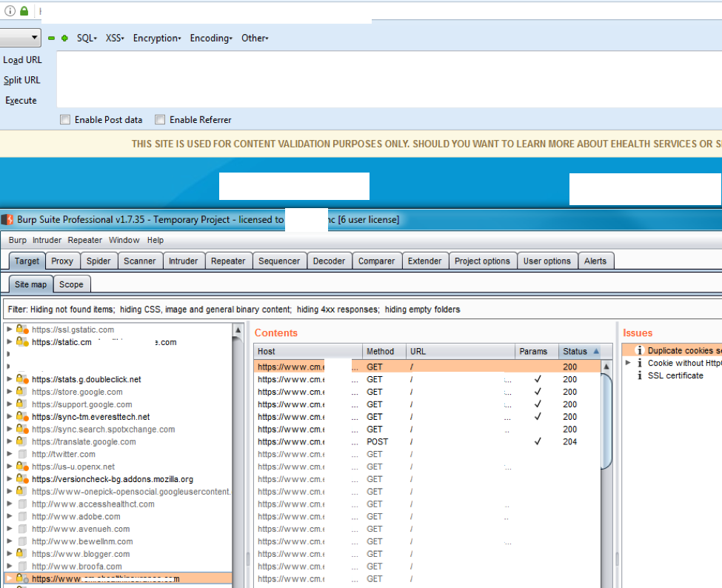Screen dimensions: 722x588
Task: Click the sort arrow on Status column
Action: coord(596,351)
